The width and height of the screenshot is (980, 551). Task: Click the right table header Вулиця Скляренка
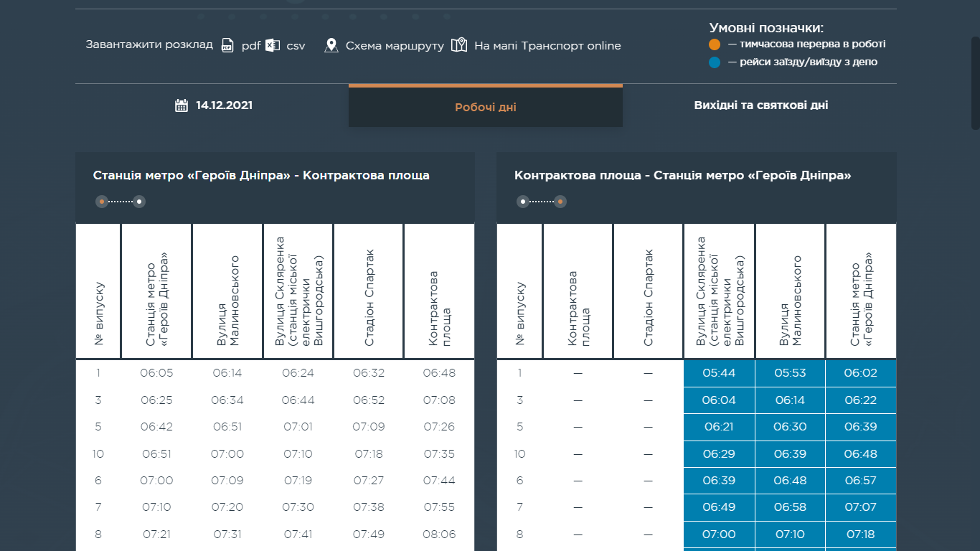click(x=720, y=292)
